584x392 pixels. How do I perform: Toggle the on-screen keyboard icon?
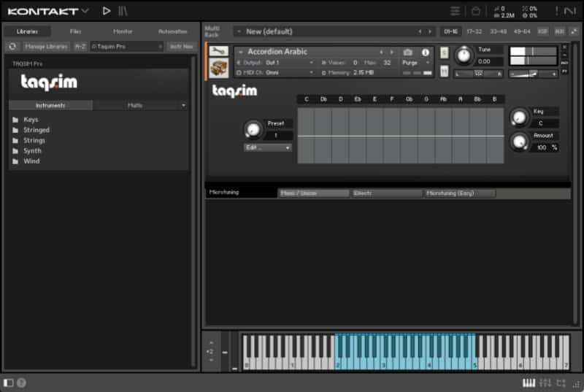[529, 383]
